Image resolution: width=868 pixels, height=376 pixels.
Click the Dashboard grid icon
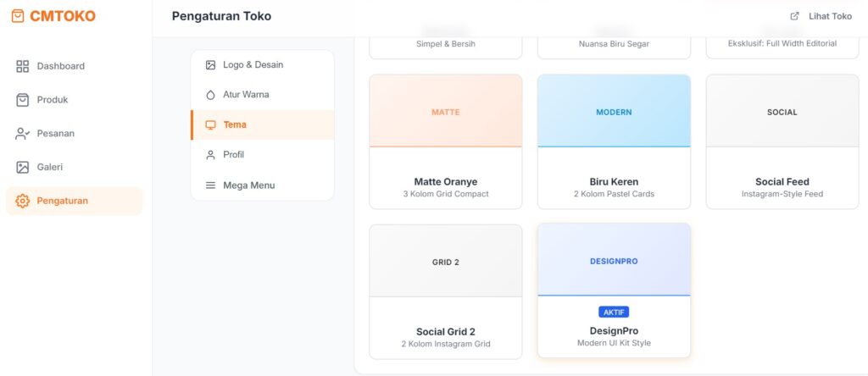[x=23, y=66]
